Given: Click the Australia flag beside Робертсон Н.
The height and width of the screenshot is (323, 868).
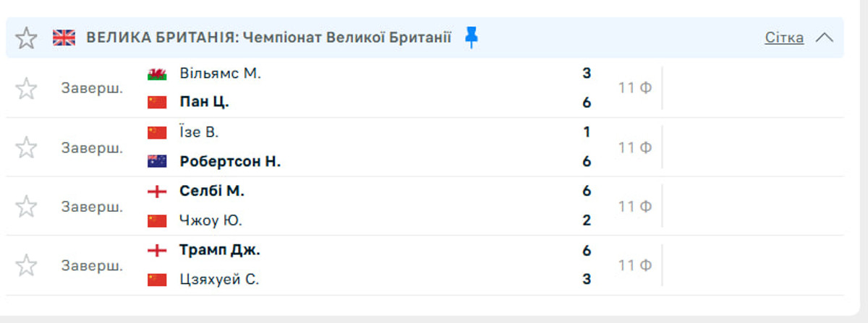Looking at the screenshot, I should [157, 162].
